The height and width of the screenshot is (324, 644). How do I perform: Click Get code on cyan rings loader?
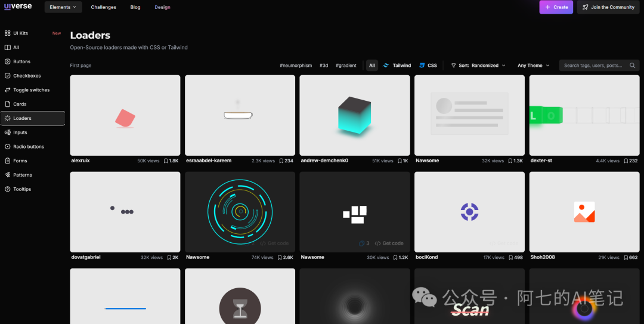point(274,243)
